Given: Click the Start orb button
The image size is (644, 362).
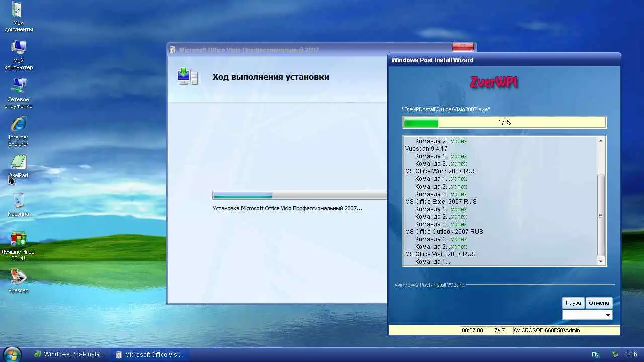Looking at the screenshot, I should [12, 354].
